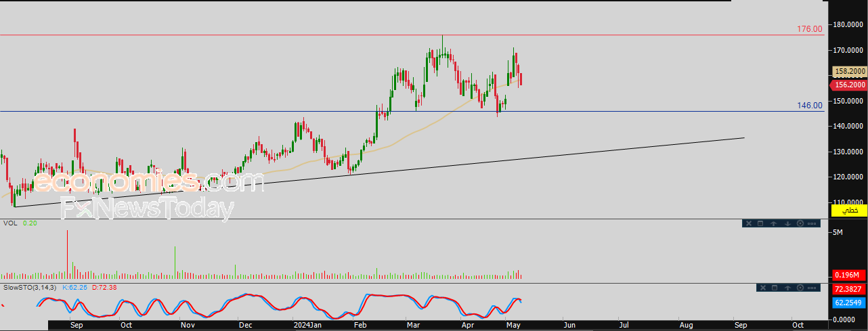Image resolution: width=868 pixels, height=331 pixels.
Task: Click the yellow scale type label
Action: 848,211
